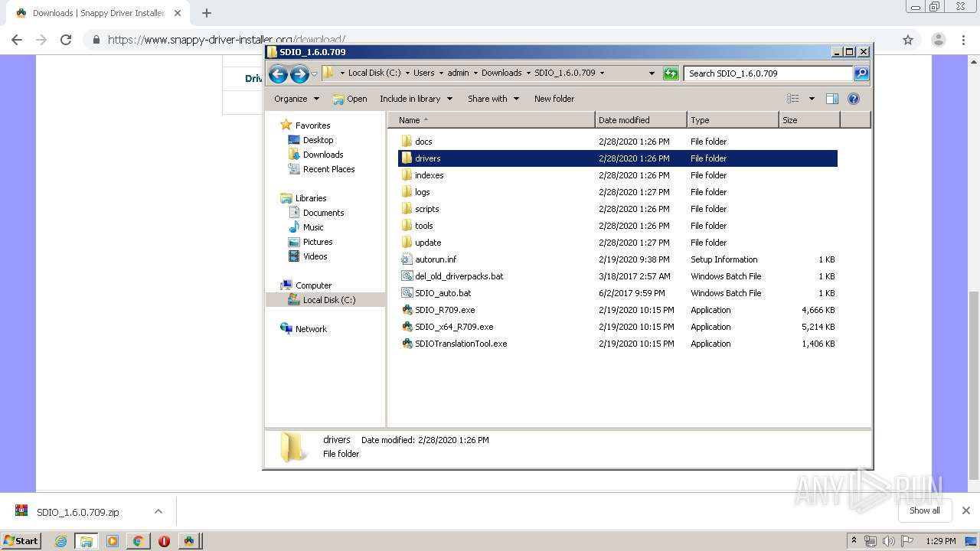The width and height of the screenshot is (980, 551).
Task: Sort by Date modified column
Action: (x=641, y=120)
